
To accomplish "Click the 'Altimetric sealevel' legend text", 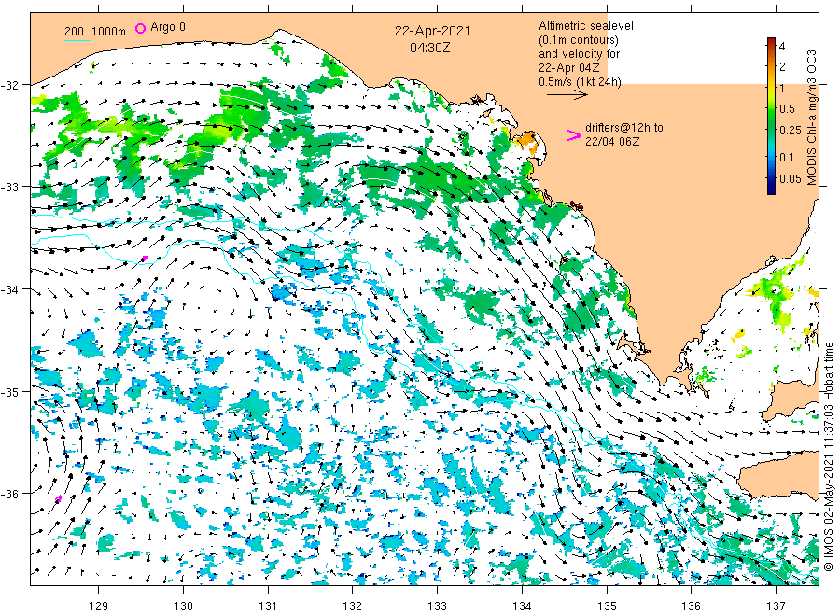I will pos(586,26).
